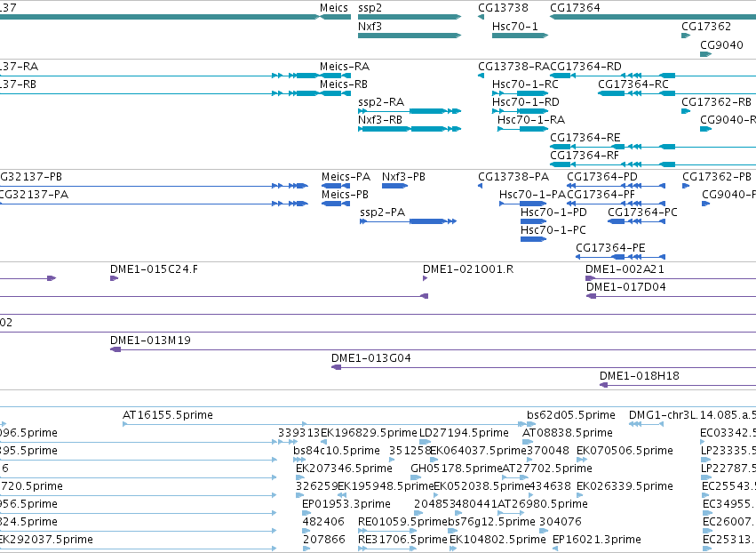Click the EP01953.3prime EST label

click(x=346, y=504)
